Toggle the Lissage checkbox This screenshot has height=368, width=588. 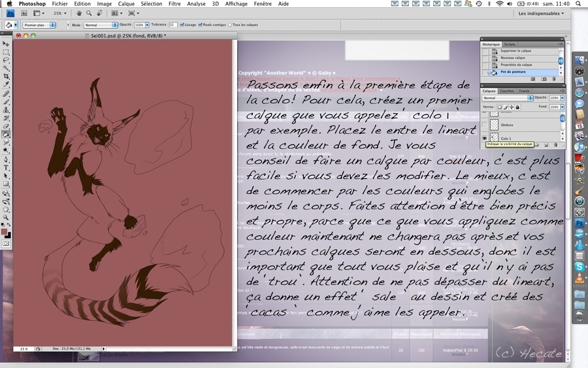point(182,25)
